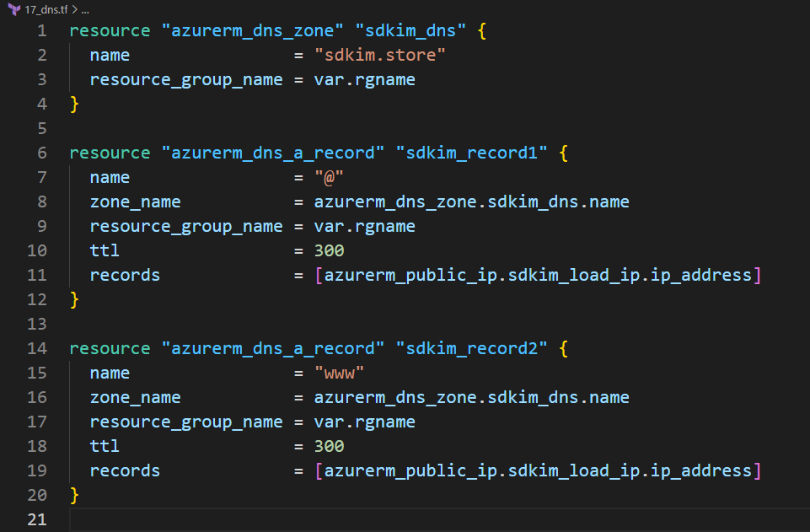
Task: Click "azurerm_dns_a_record" on line 6
Action: [x=273, y=153]
